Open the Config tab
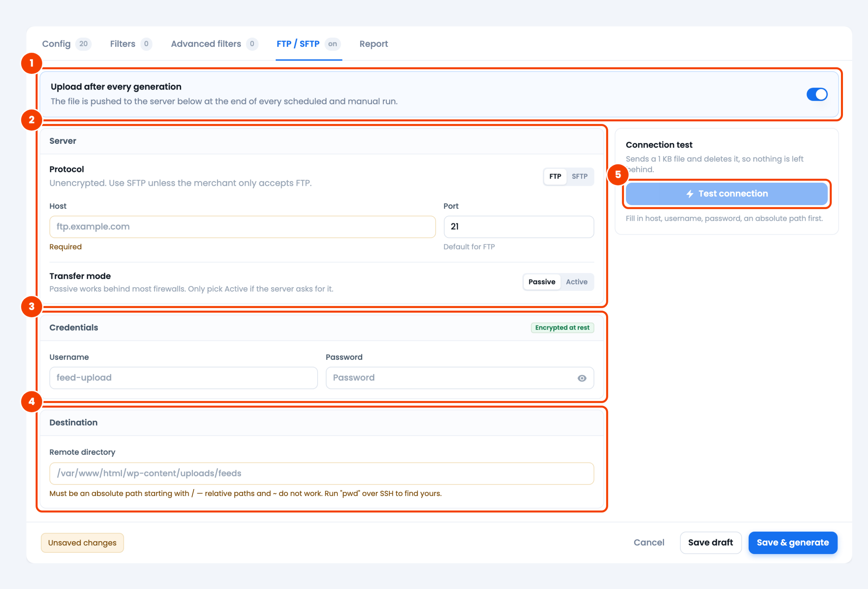The height and width of the screenshot is (589, 868). [x=66, y=44]
